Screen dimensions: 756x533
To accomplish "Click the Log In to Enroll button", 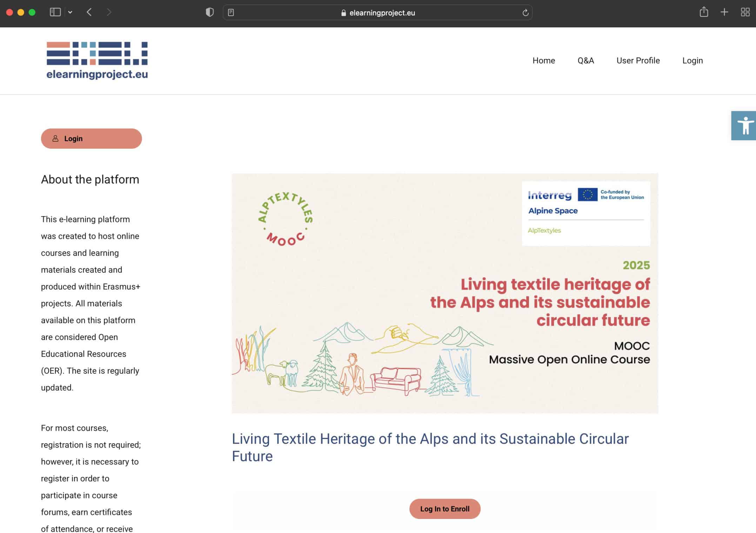I will [444, 508].
